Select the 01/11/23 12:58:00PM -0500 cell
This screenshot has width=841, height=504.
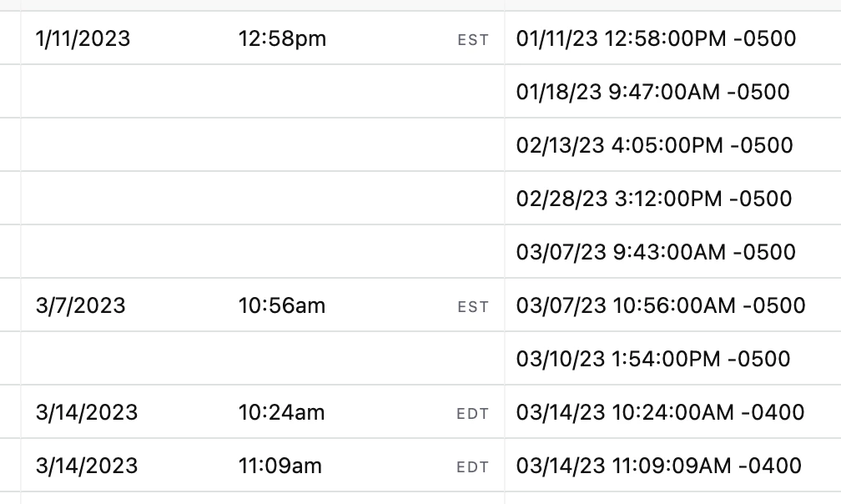click(x=656, y=38)
